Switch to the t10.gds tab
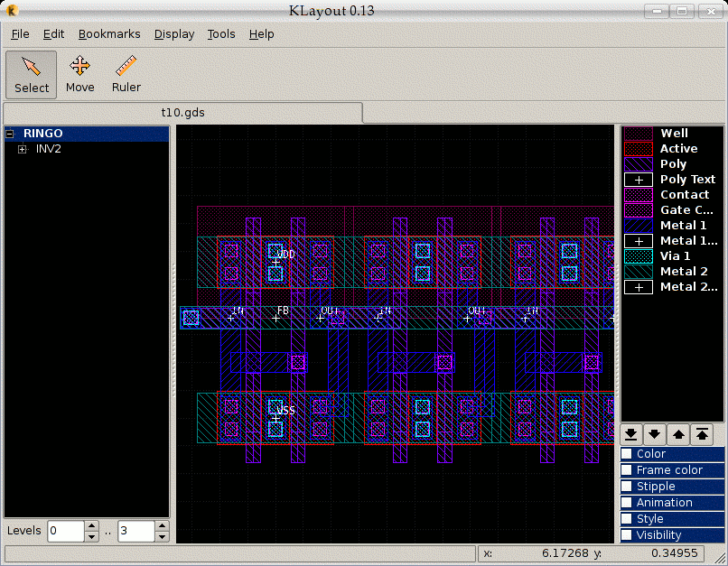The width and height of the screenshot is (728, 566). tap(182, 113)
